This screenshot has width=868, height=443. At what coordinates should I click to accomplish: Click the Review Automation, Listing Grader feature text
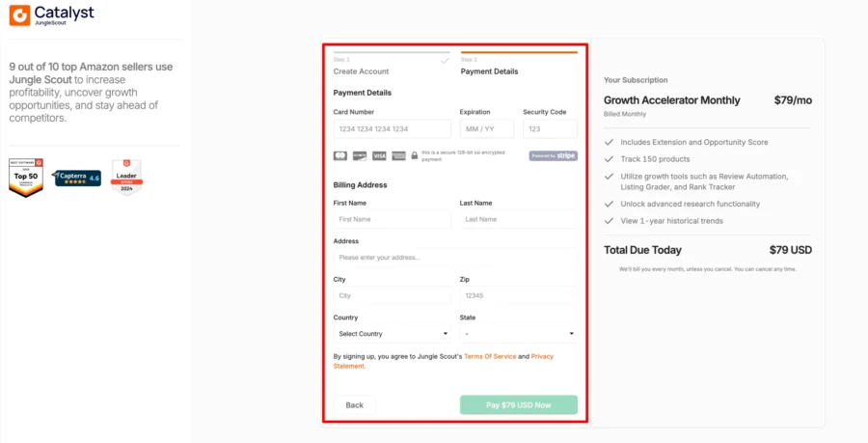[704, 181]
